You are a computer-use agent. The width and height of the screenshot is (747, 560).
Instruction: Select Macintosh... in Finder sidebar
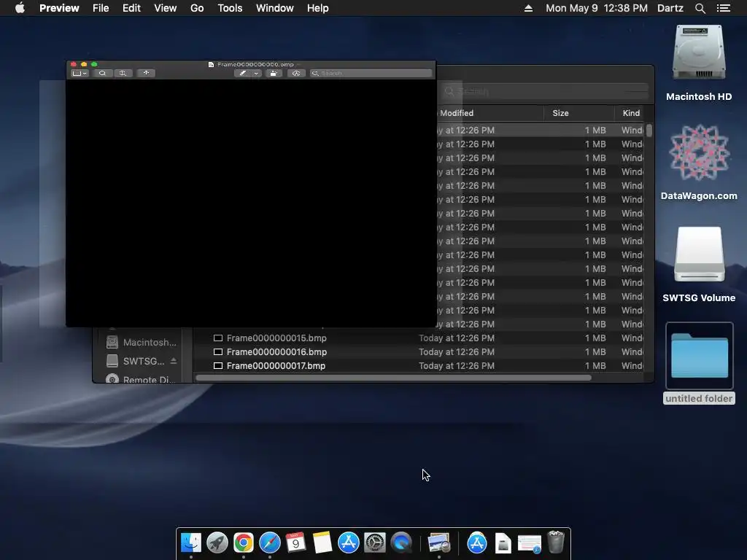click(142, 343)
